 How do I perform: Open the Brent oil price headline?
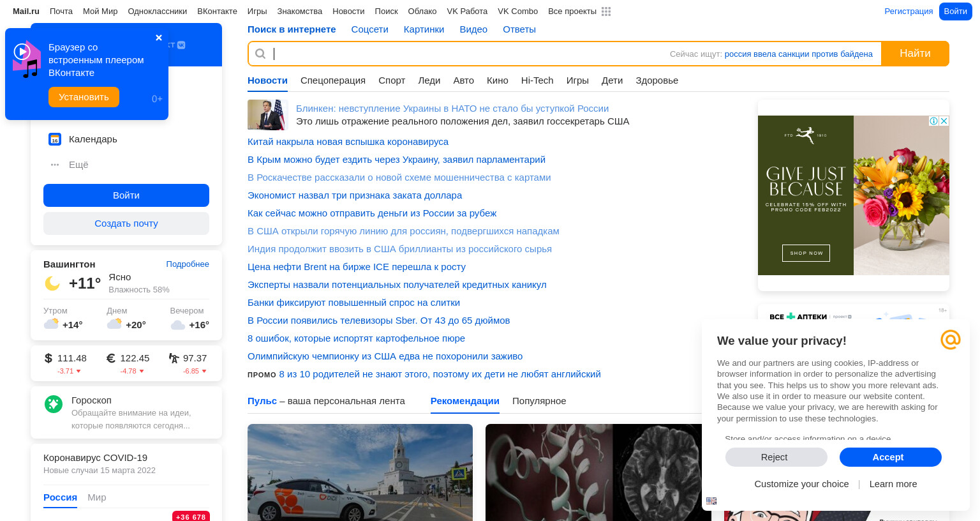click(357, 267)
